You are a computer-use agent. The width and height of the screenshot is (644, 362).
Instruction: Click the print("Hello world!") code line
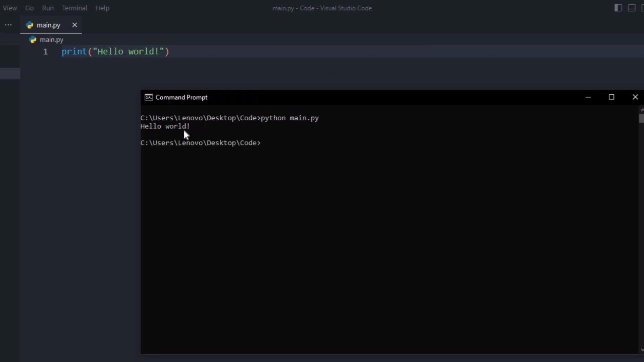[x=115, y=52]
